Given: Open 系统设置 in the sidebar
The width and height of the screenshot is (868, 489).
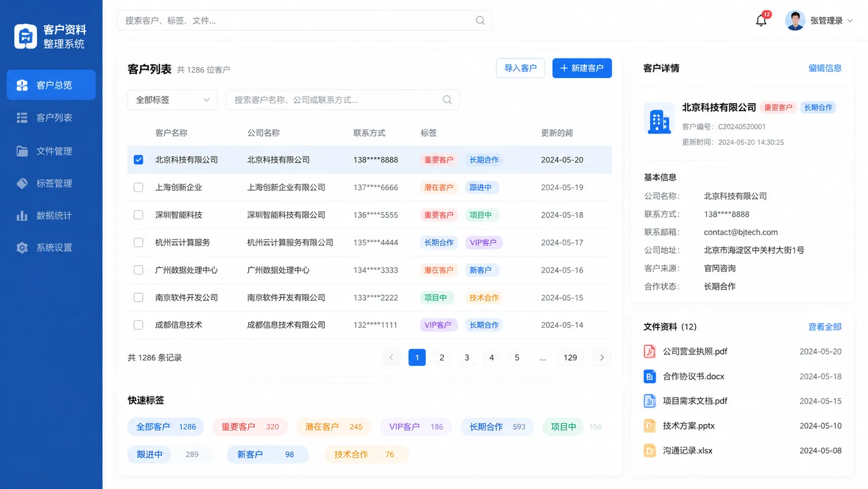Looking at the screenshot, I should (x=51, y=248).
